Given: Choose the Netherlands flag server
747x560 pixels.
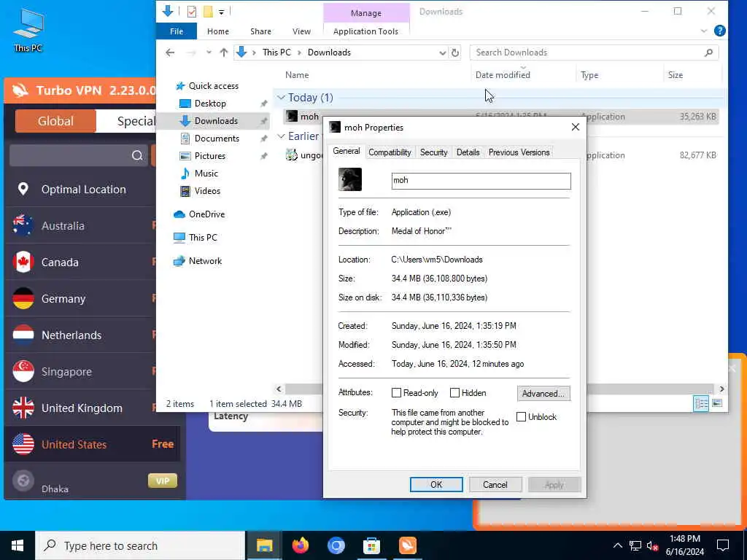Looking at the screenshot, I should pos(23,335).
